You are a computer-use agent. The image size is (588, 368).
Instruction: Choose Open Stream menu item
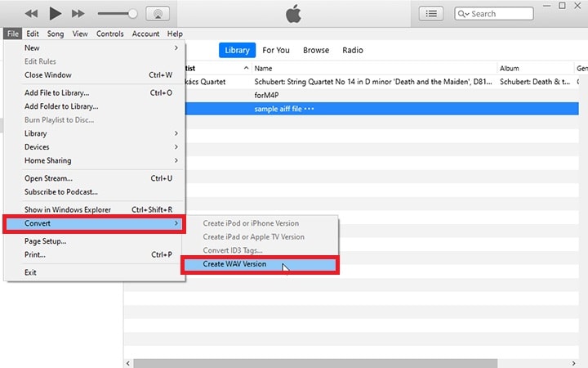click(x=95, y=178)
